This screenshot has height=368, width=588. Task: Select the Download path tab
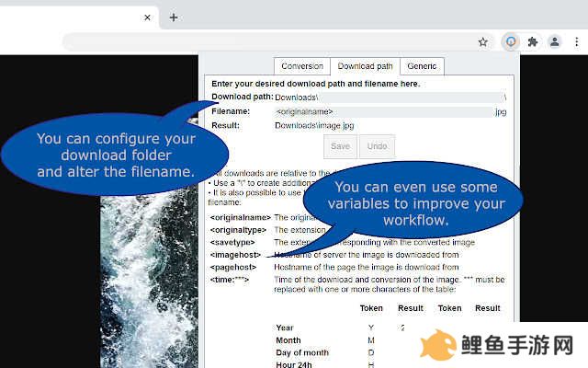365,66
